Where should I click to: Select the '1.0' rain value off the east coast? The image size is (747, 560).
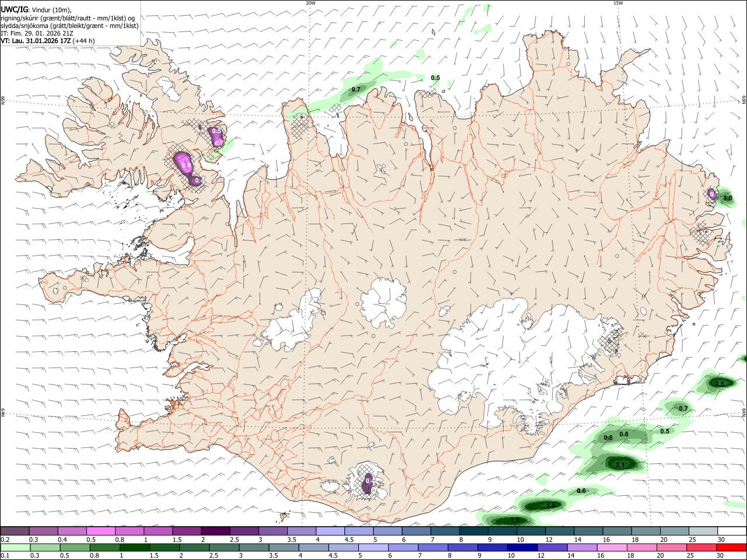point(728,198)
